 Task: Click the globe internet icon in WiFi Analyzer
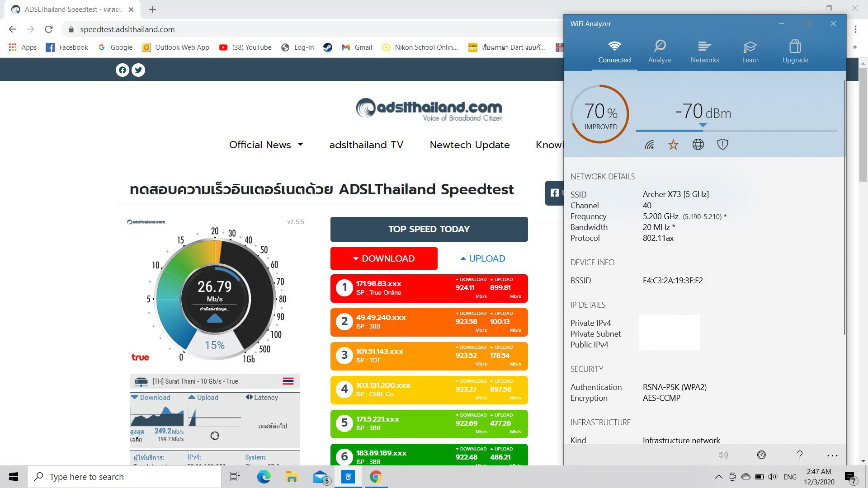698,145
